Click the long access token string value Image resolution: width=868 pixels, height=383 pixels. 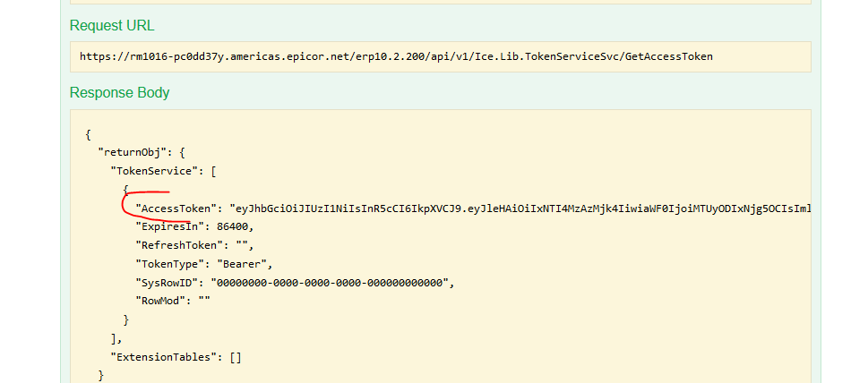click(x=520, y=209)
